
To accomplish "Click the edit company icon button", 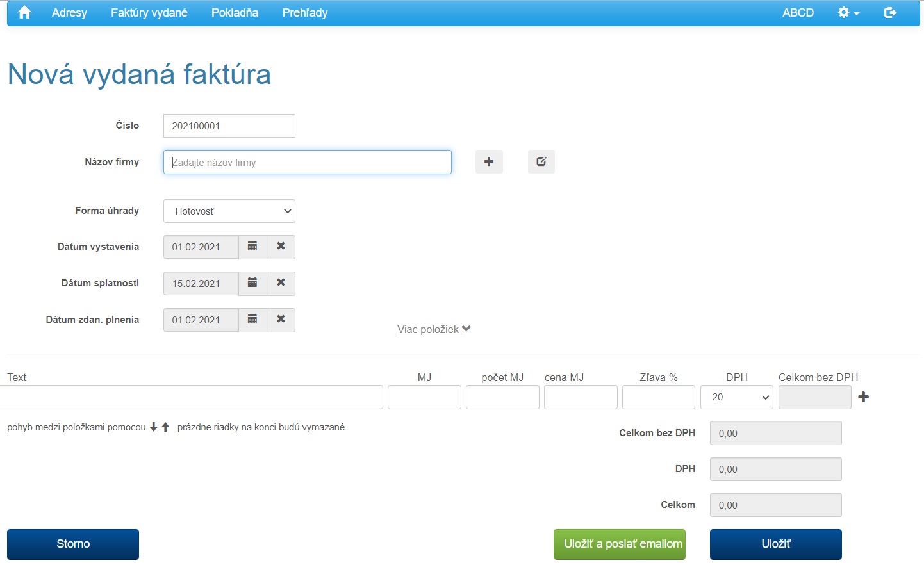I will [541, 162].
